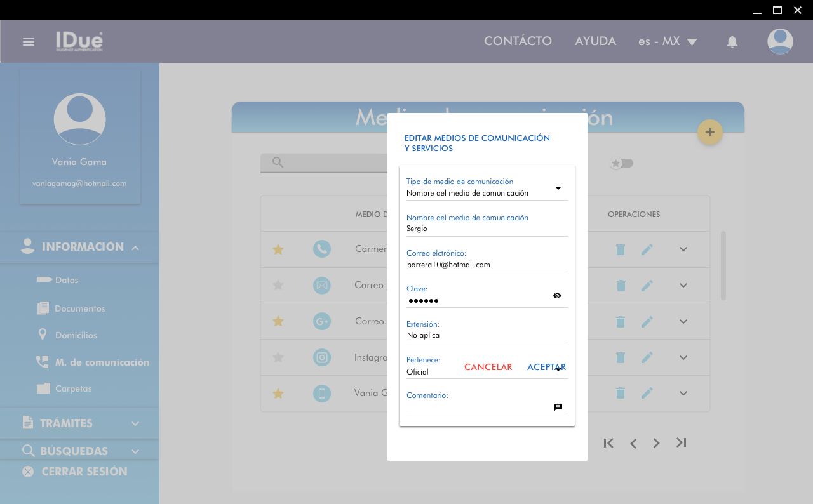Go to the last page of table
The image size is (813, 504).
click(x=682, y=443)
